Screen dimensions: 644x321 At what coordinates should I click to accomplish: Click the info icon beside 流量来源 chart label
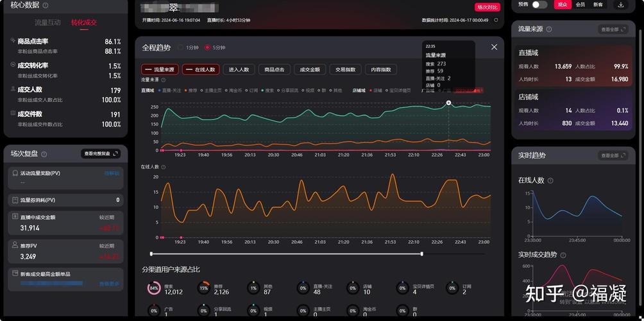click(164, 80)
